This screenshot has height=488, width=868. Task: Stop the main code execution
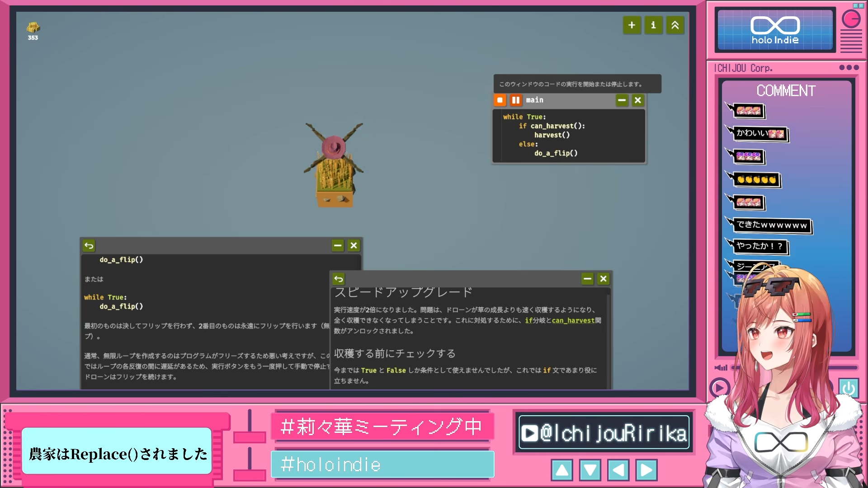click(x=500, y=100)
